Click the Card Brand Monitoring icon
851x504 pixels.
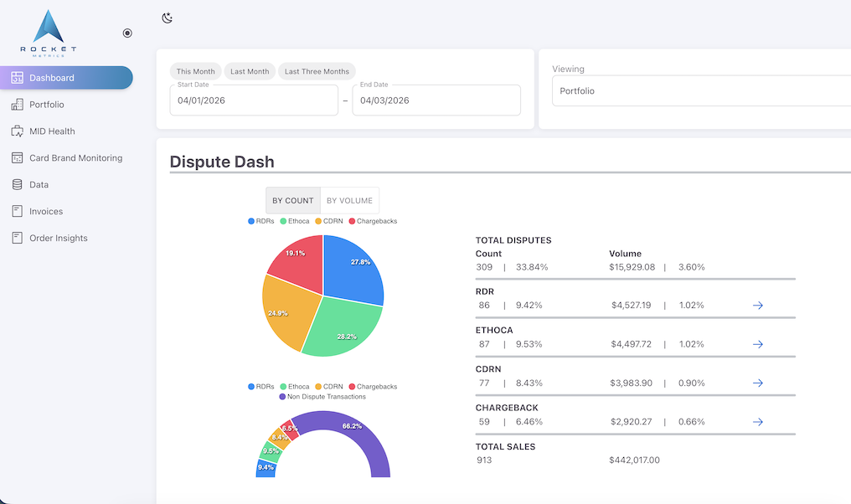[17, 158]
